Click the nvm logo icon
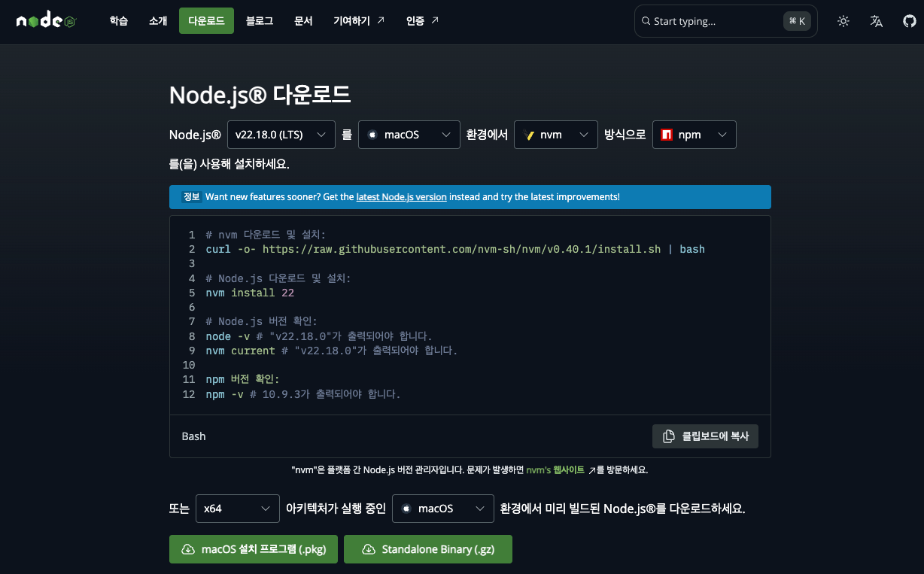The width and height of the screenshot is (924, 574). 529,135
